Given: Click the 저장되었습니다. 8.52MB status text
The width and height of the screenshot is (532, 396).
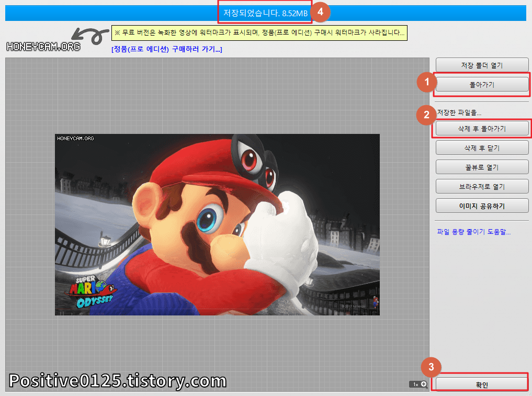Looking at the screenshot, I should tap(265, 13).
